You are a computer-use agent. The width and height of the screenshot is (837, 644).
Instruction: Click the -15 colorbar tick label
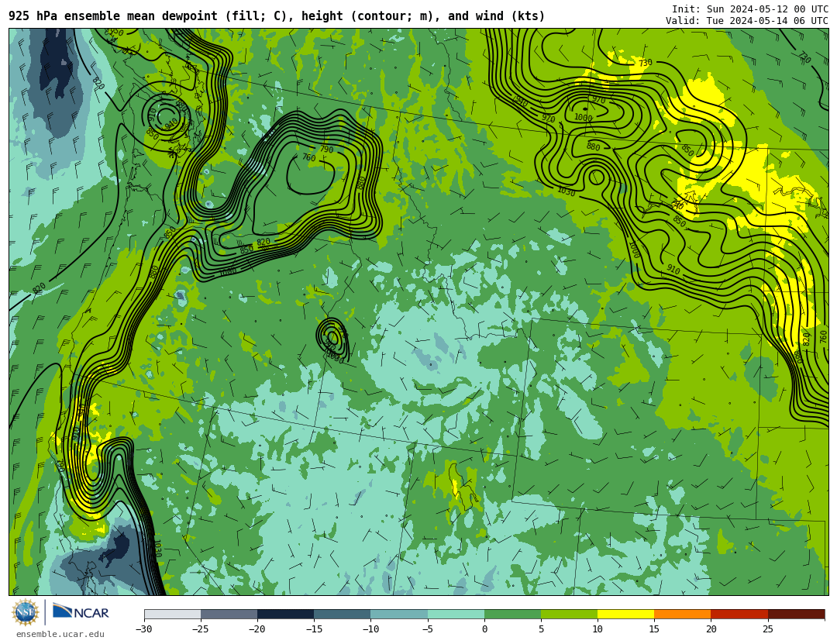point(313,629)
